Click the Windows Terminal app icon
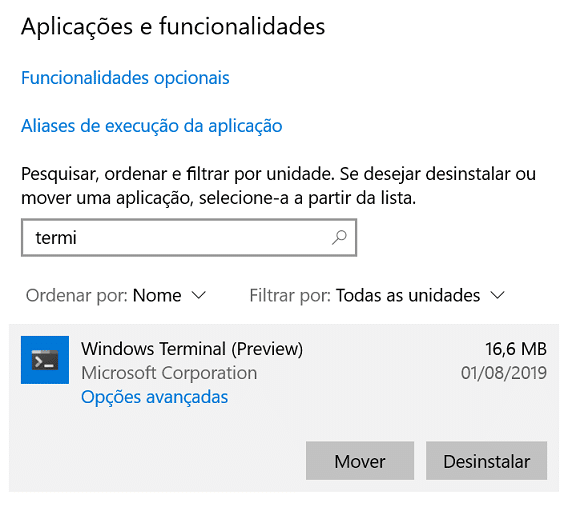This screenshot has width=572, height=507. click(45, 360)
